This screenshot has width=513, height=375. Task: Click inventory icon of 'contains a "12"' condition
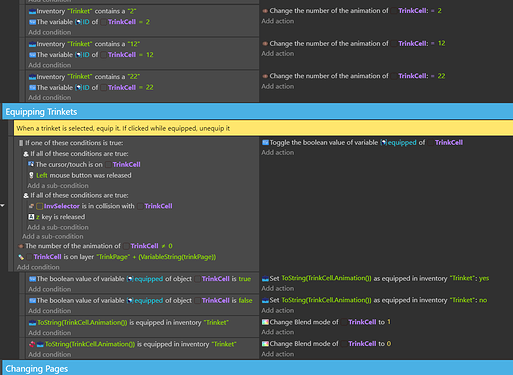[32, 44]
